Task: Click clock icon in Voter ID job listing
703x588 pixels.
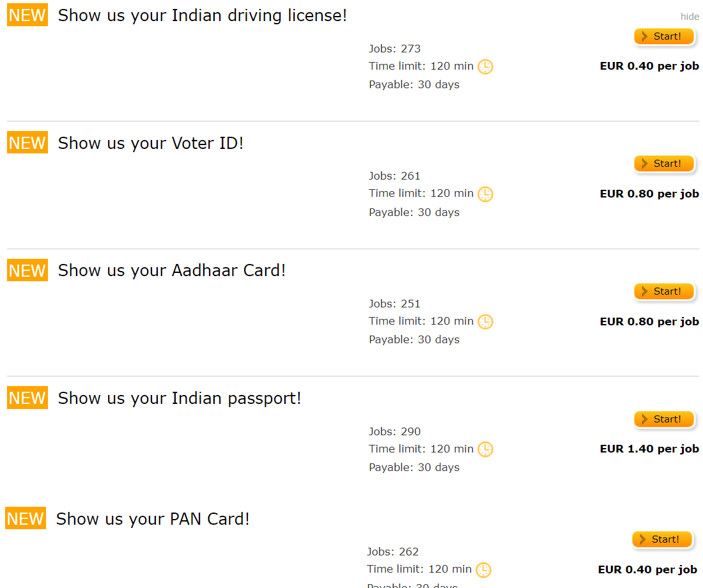Action: click(x=485, y=194)
